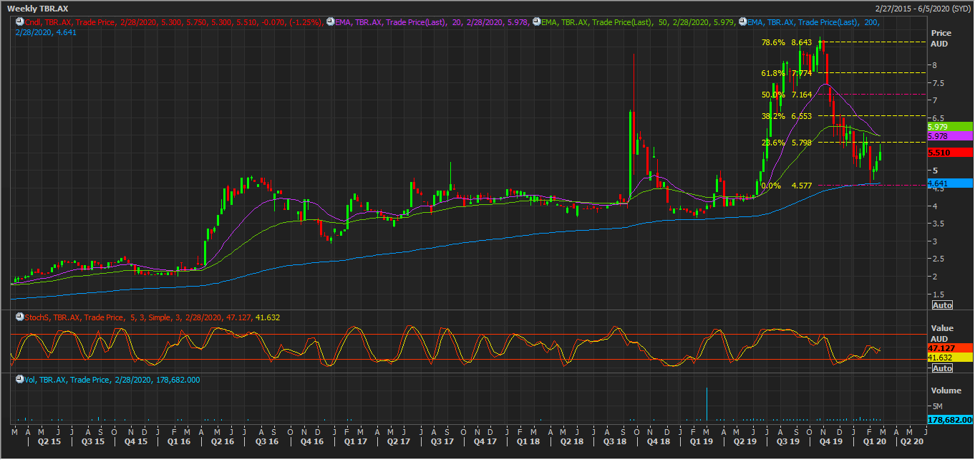Click the red 5.510 last price tag

click(948, 152)
